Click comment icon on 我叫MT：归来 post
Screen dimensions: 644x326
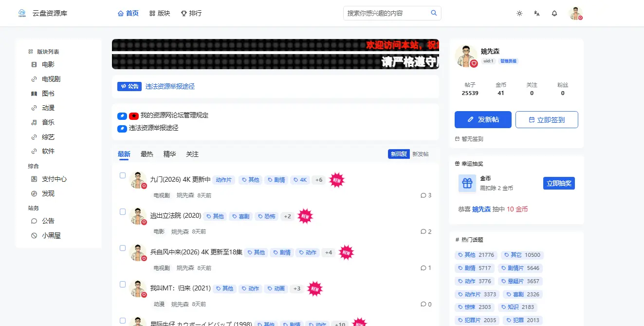point(423,304)
